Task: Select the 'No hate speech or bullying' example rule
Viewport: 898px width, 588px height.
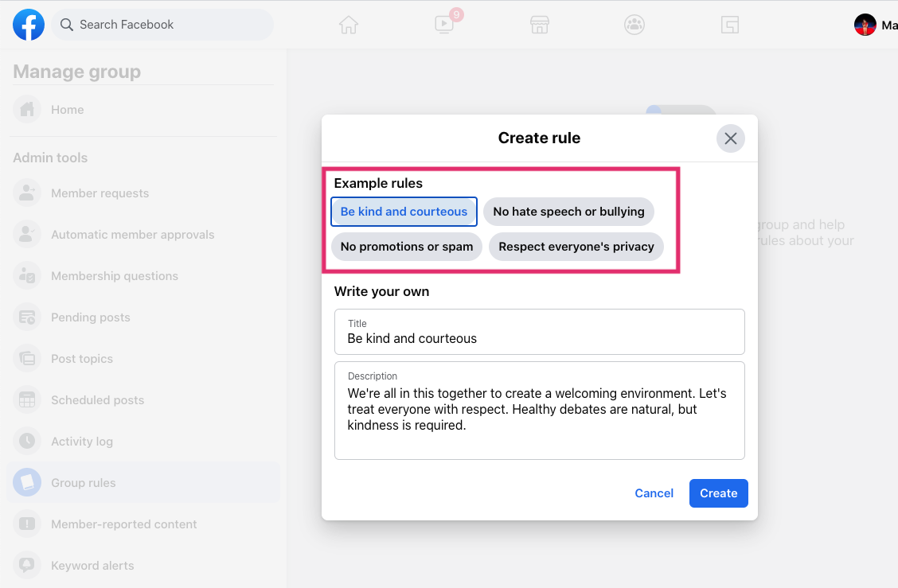Action: click(x=568, y=212)
